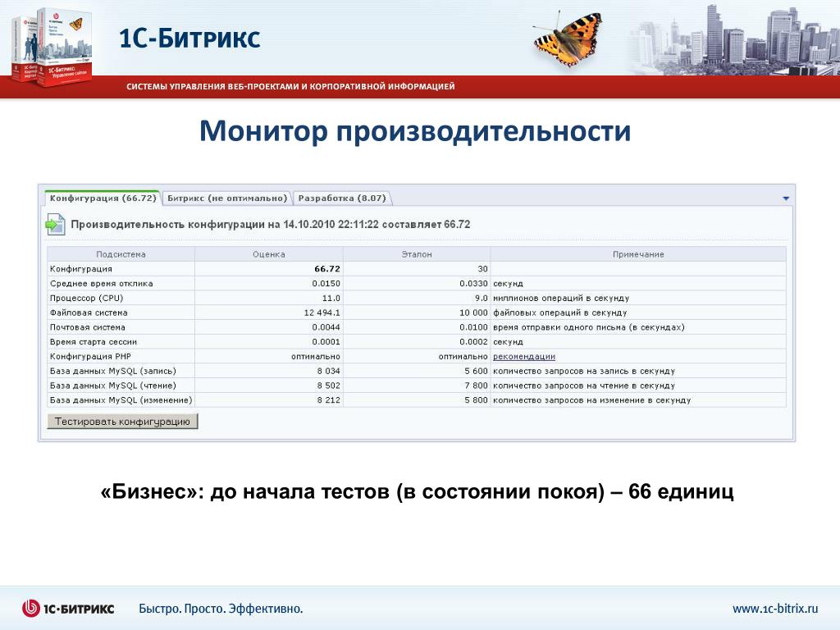Click the green arrow document icon
Viewport: 840px width, 630px height.
coord(55,225)
